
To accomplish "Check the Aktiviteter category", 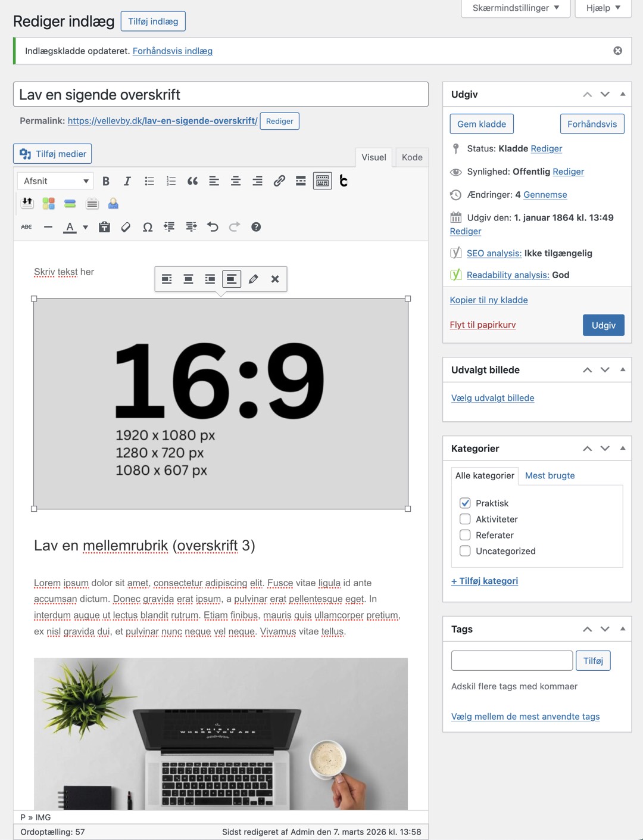I will point(465,519).
